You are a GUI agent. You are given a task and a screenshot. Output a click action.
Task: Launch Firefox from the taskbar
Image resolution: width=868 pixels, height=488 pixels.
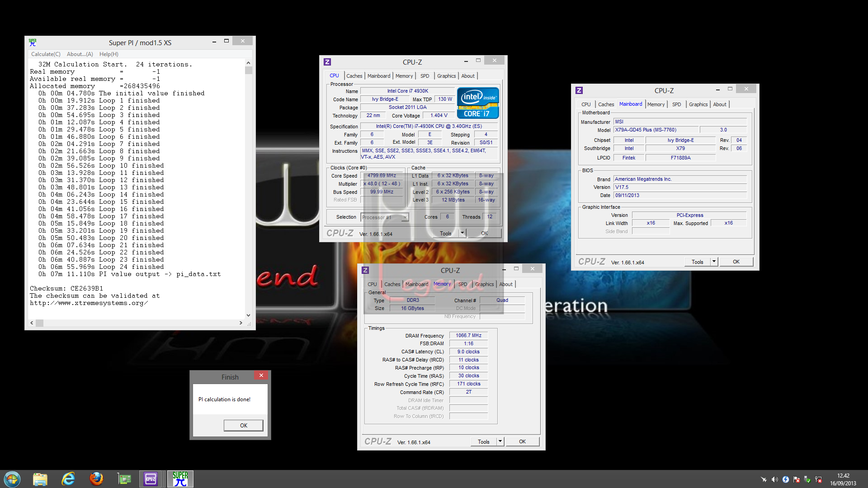click(96, 479)
